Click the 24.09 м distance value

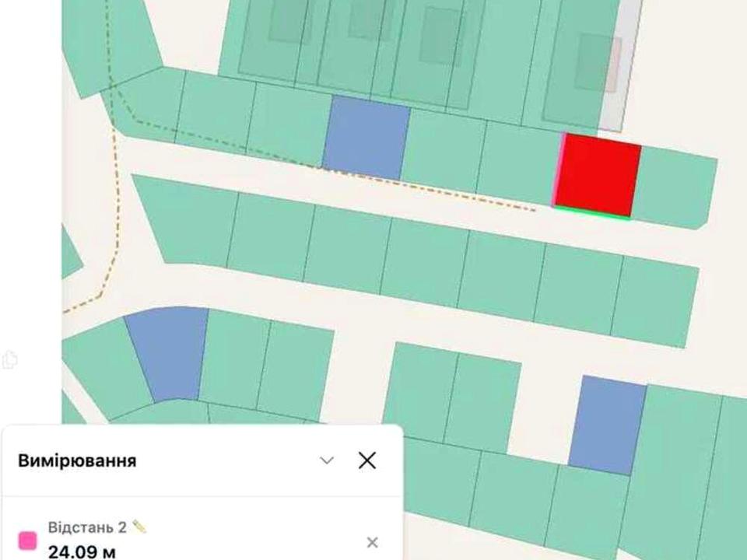(82, 552)
